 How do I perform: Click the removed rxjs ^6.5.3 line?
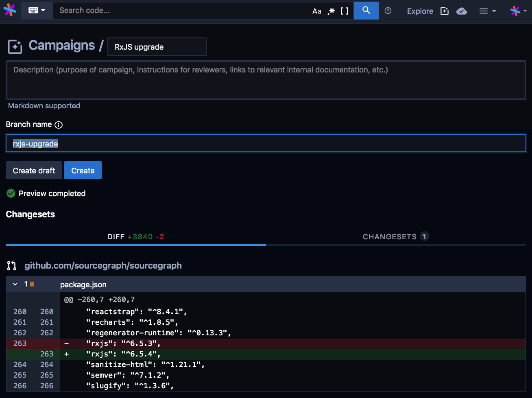[x=266, y=343]
